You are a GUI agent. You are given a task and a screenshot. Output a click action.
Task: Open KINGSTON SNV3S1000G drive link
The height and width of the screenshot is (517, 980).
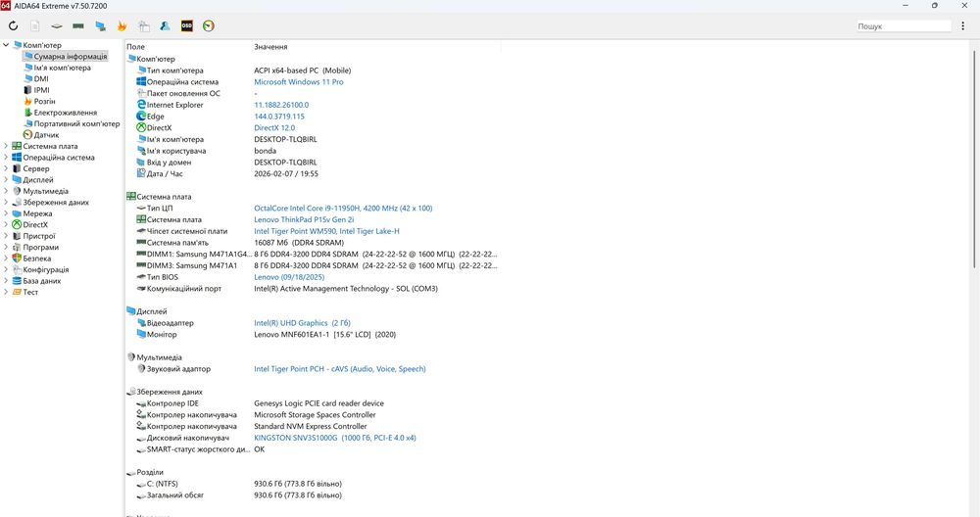(335, 438)
